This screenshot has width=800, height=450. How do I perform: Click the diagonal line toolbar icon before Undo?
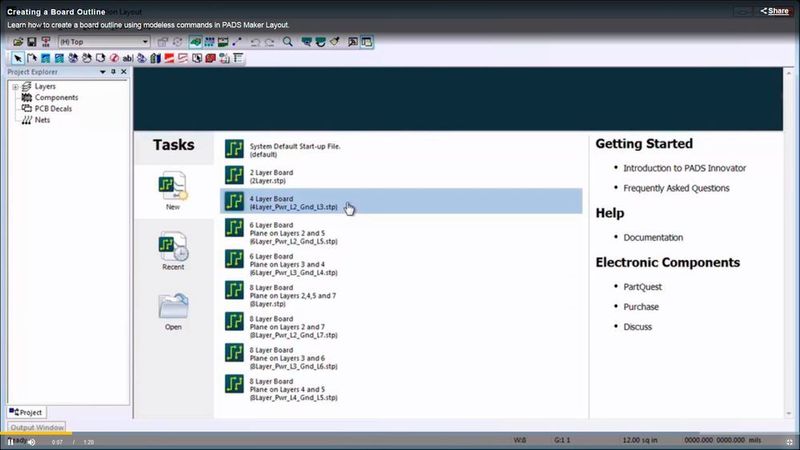(237, 42)
